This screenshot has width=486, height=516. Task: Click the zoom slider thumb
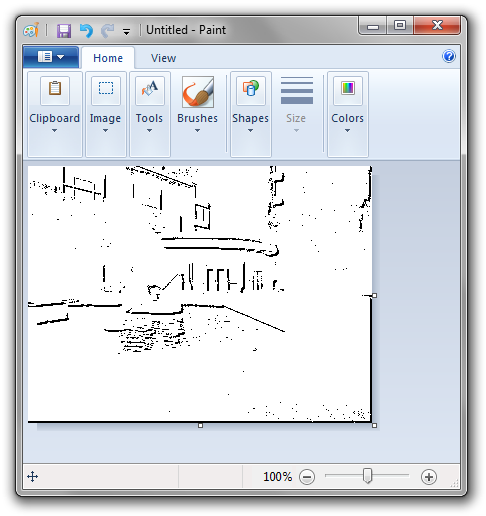point(367,475)
